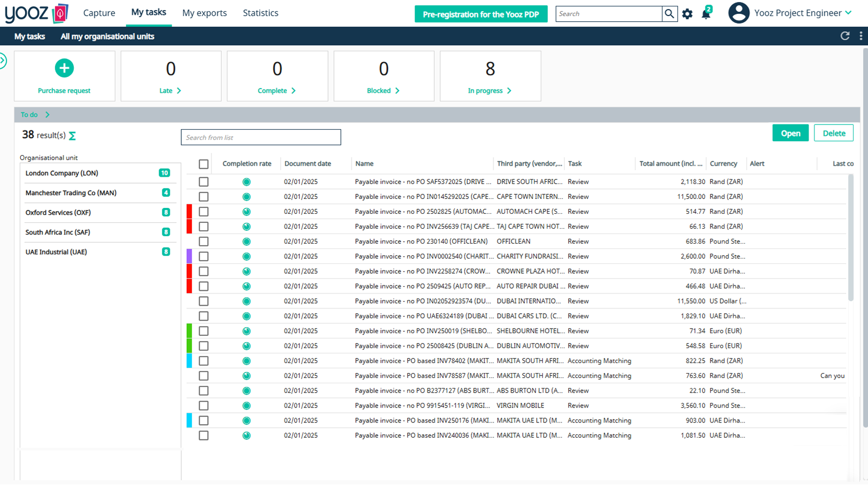Select the CHARITY FUNDRAISING row checkbox
This screenshot has height=488, width=868.
[x=203, y=256]
